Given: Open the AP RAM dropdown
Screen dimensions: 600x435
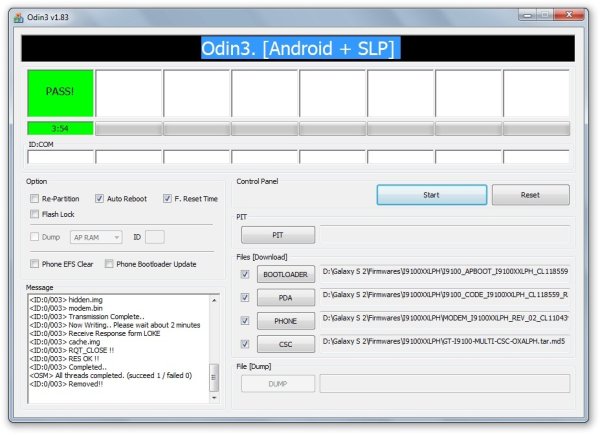Looking at the screenshot, I should pyautogui.click(x=96, y=237).
